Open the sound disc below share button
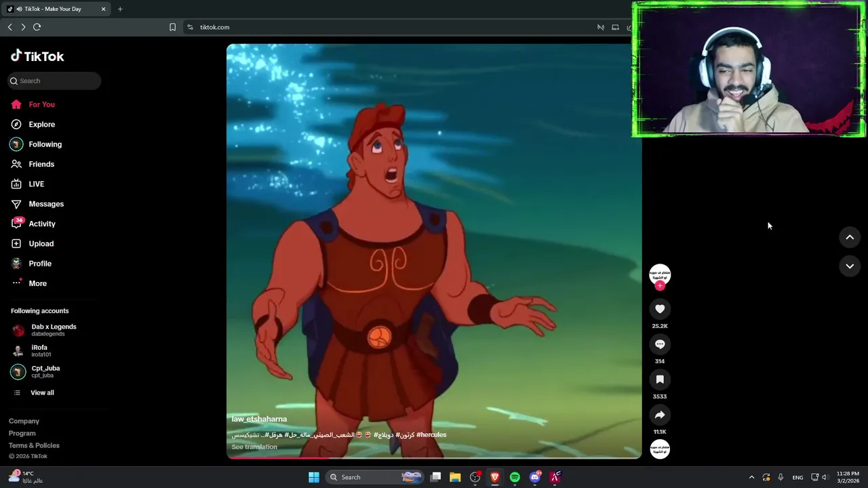Image resolution: width=868 pixels, height=488 pixels. coord(660,449)
